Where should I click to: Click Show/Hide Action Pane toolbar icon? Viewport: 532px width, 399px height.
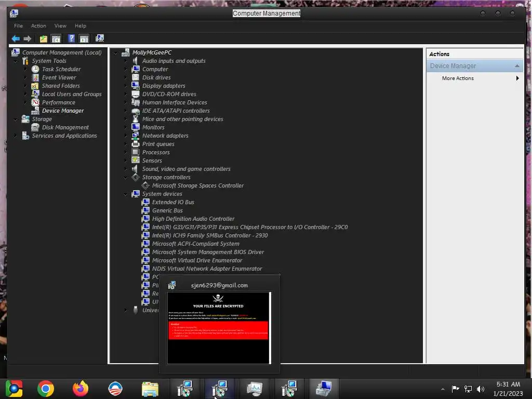click(84, 38)
